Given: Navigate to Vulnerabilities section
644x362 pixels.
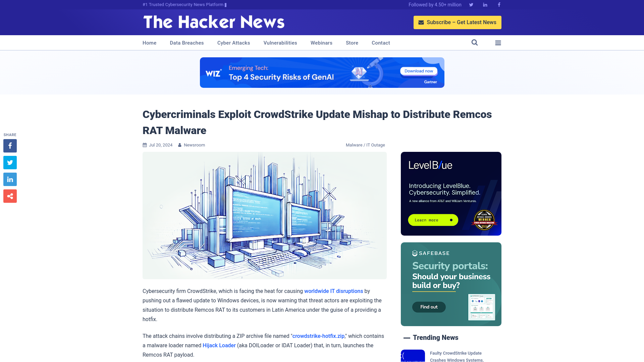Looking at the screenshot, I should pyautogui.click(x=280, y=43).
